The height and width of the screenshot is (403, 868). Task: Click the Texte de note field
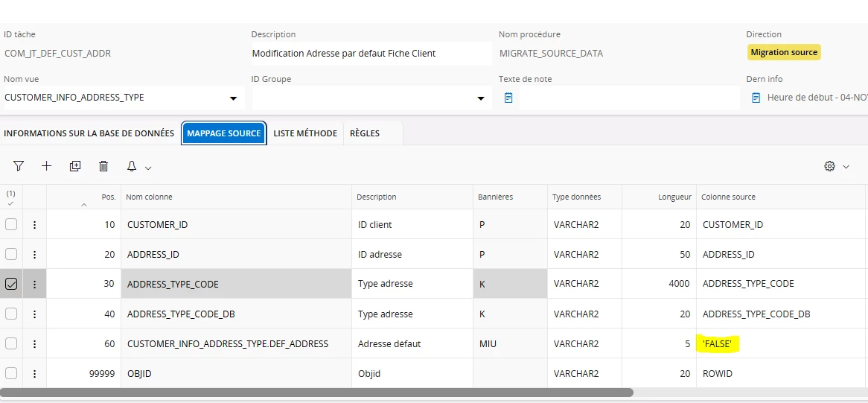tap(629, 98)
